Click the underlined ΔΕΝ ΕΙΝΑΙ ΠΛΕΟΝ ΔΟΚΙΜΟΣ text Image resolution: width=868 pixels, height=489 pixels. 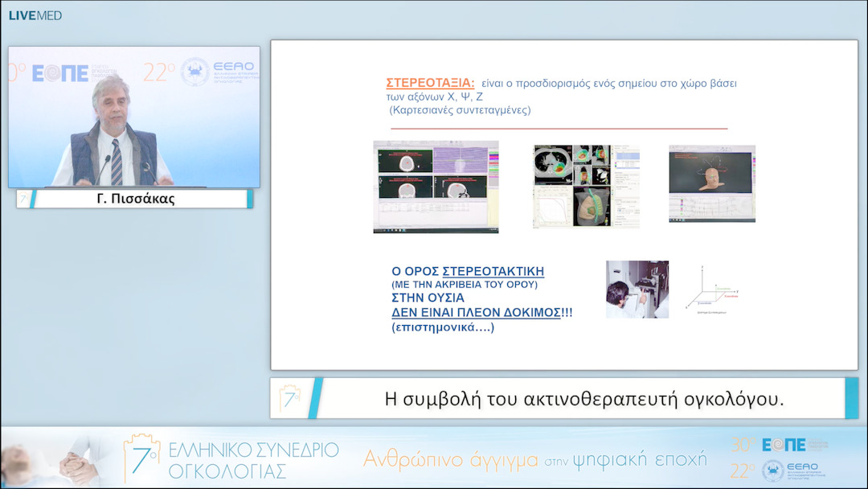click(479, 311)
